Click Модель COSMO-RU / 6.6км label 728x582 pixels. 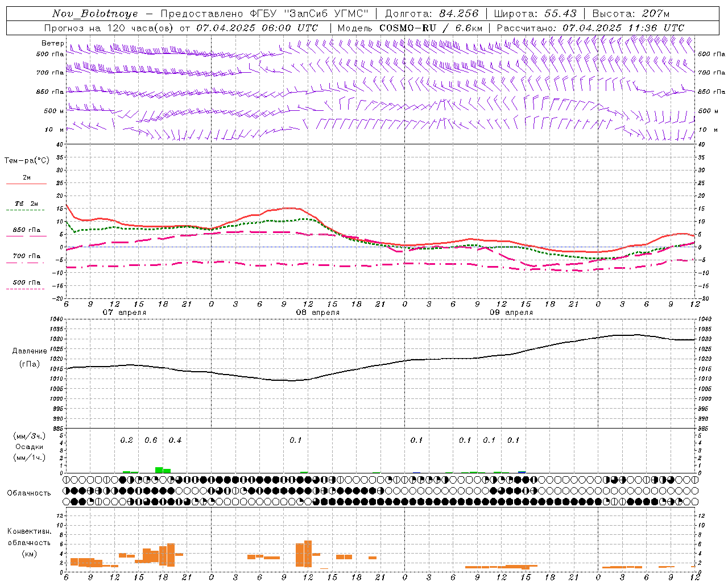click(410, 28)
